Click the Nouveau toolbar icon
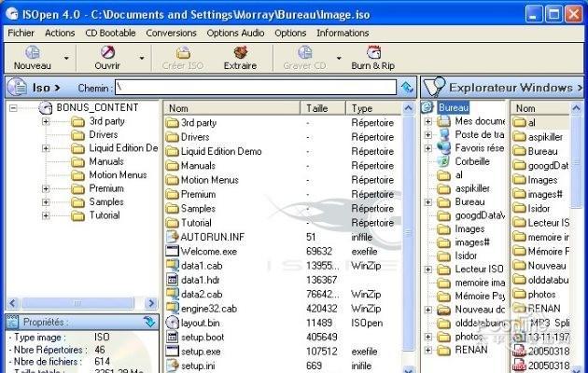 33,52
